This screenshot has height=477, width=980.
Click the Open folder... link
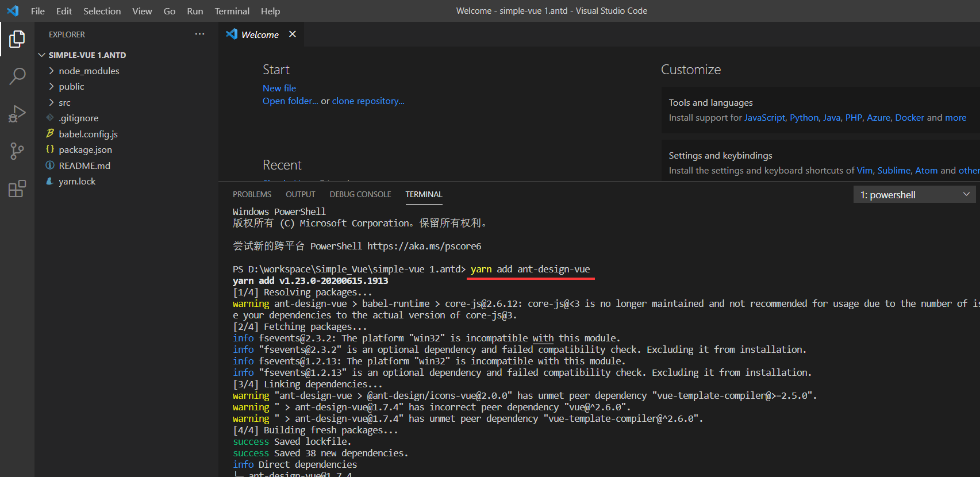pos(290,101)
